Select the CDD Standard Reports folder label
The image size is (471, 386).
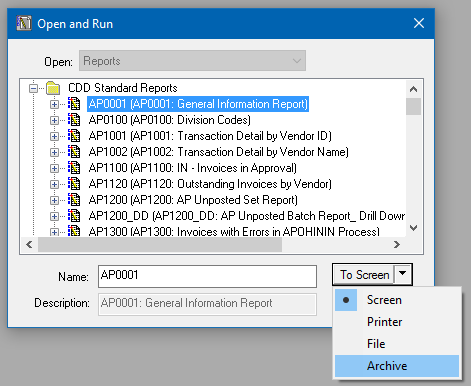pyautogui.click(x=123, y=88)
